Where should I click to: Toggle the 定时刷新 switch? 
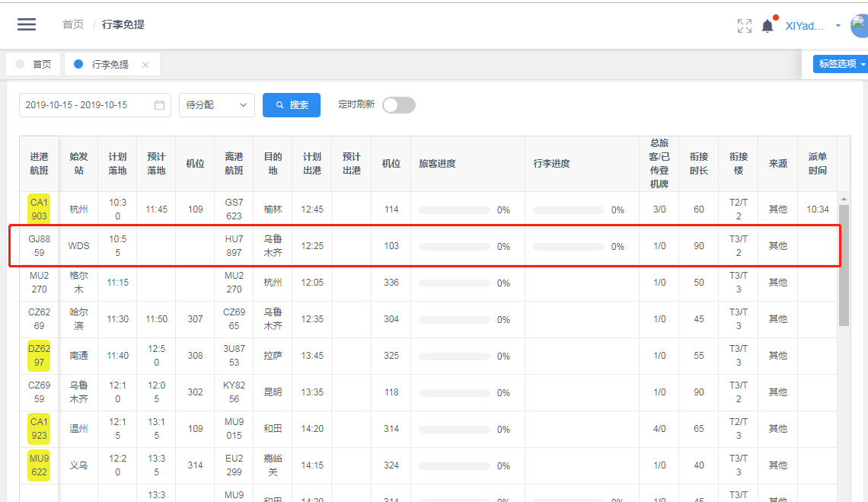click(x=398, y=104)
